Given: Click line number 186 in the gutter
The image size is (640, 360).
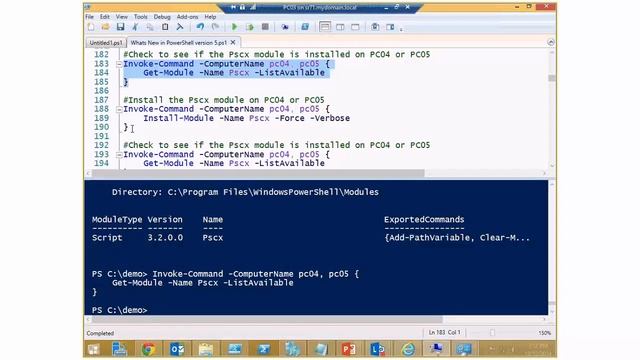Looking at the screenshot, I should [101, 91].
